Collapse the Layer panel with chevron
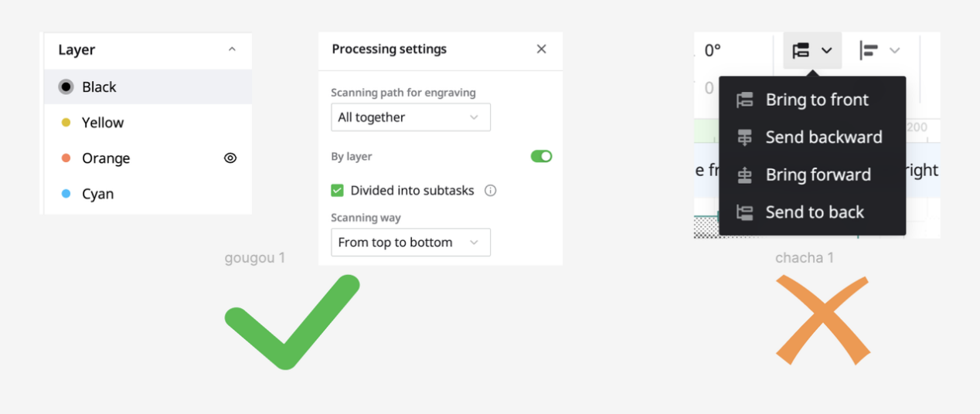980x414 pixels. pyautogui.click(x=232, y=50)
